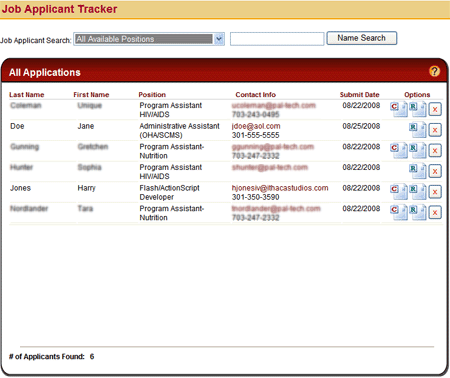The height and width of the screenshot is (378, 450).
Task: Delete Jane Doe's application
Action: click(x=435, y=130)
